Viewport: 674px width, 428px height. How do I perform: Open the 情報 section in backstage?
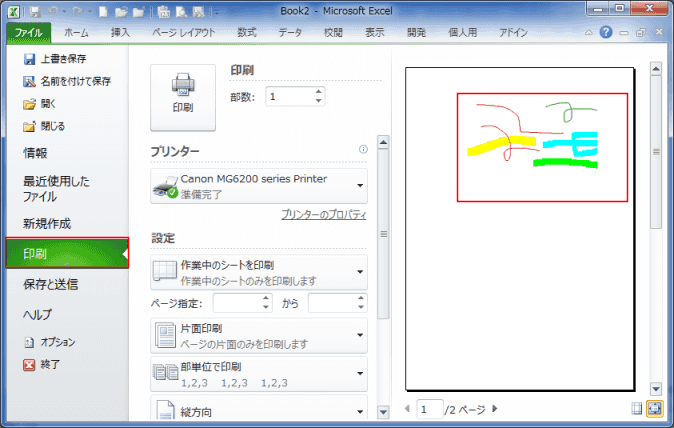coord(35,153)
